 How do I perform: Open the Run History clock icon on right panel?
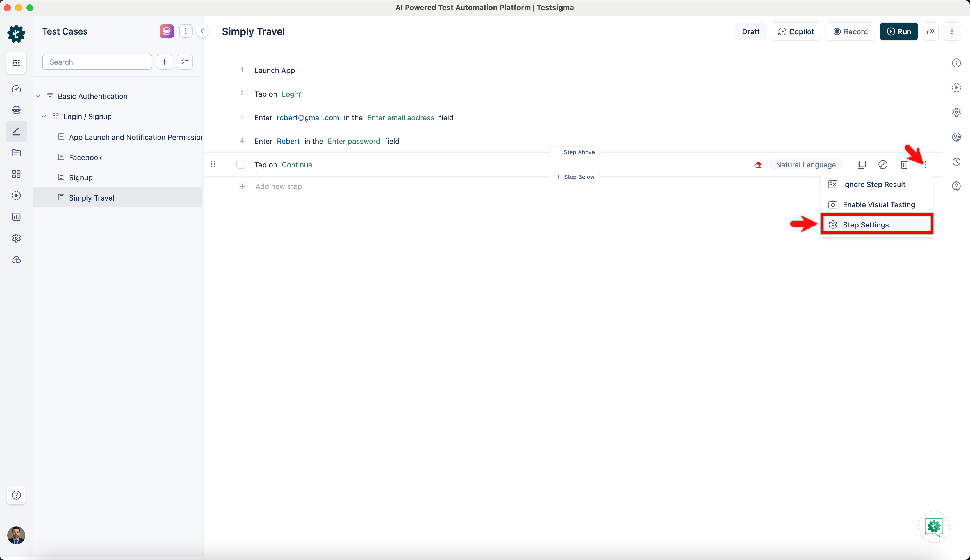pos(957,161)
